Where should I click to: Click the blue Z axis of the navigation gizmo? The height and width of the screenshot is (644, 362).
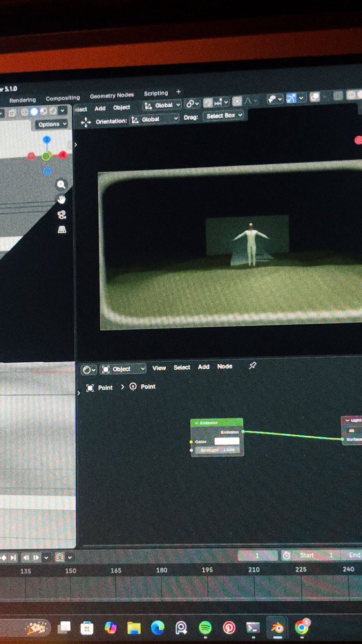click(x=47, y=141)
